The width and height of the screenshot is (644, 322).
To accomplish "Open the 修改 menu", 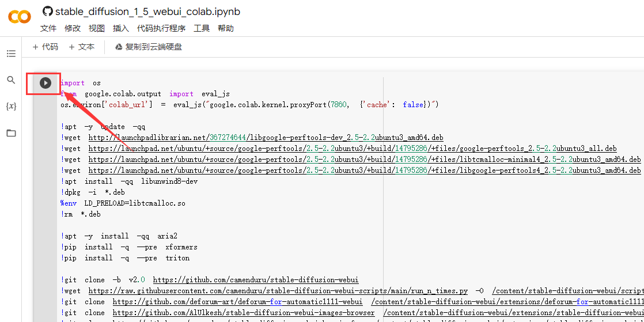I will [x=73, y=28].
